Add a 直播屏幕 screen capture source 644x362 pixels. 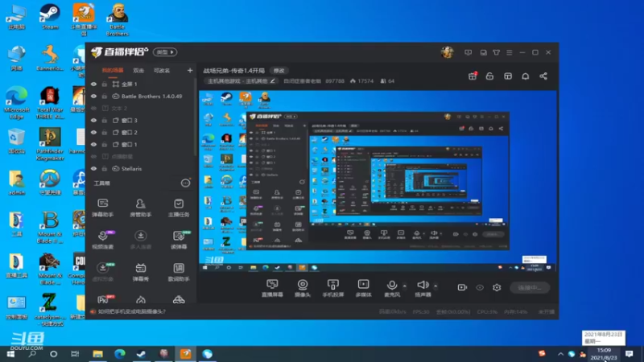(272, 288)
